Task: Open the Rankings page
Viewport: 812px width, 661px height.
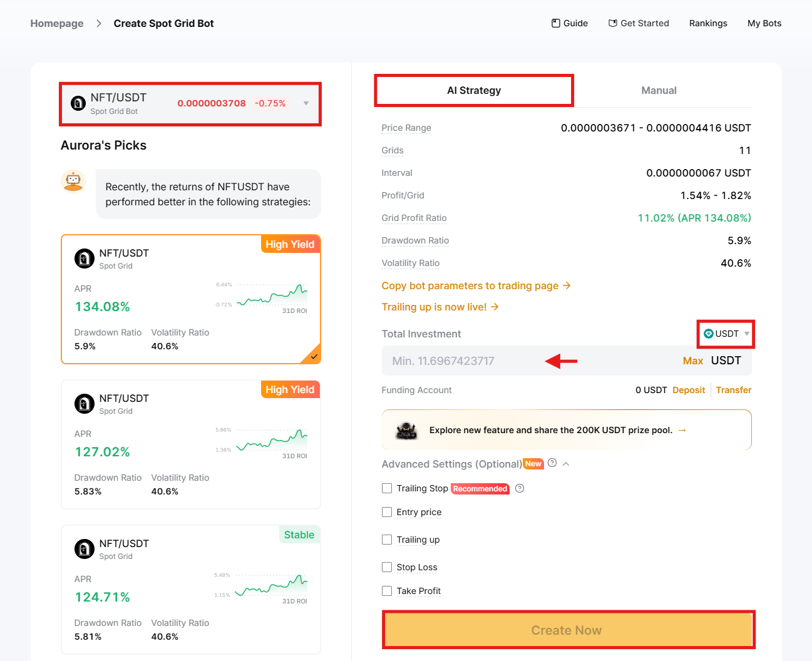Action: point(708,23)
